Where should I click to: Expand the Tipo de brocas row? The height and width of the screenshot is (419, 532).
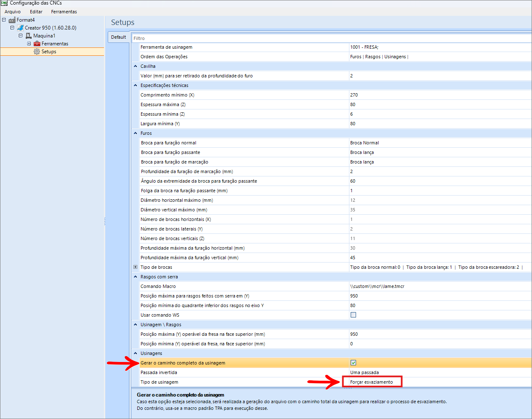coord(135,267)
